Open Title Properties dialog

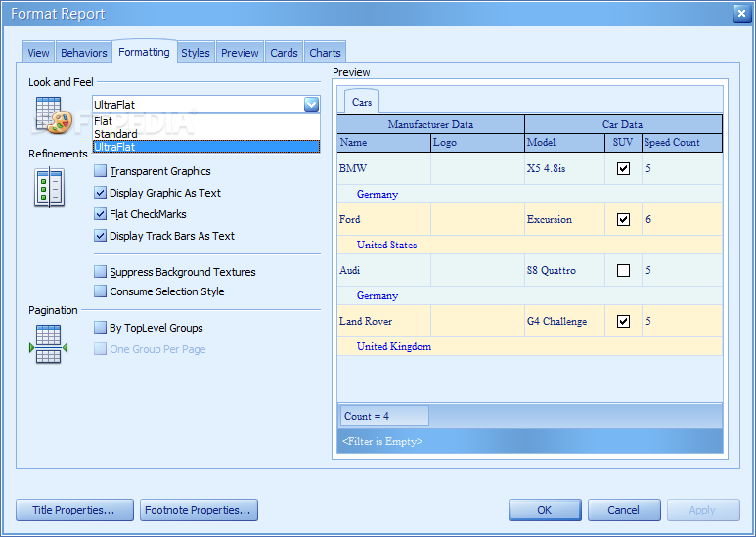[x=74, y=510]
